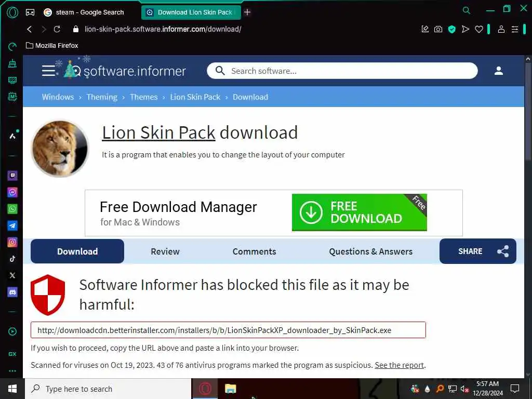Click the browser address bar URL
Image resolution: width=532 pixels, height=399 pixels.
pos(163,29)
